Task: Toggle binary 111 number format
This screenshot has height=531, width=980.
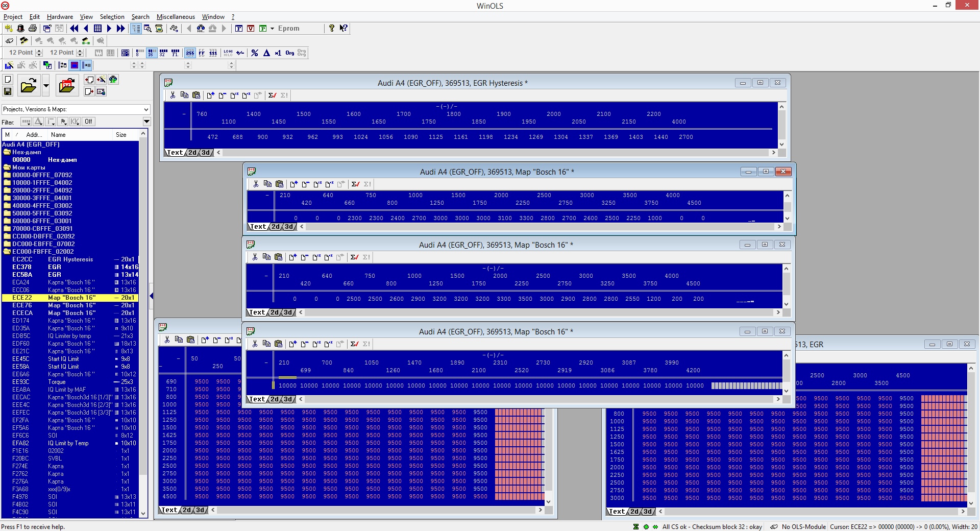Action: pyautogui.click(x=213, y=53)
